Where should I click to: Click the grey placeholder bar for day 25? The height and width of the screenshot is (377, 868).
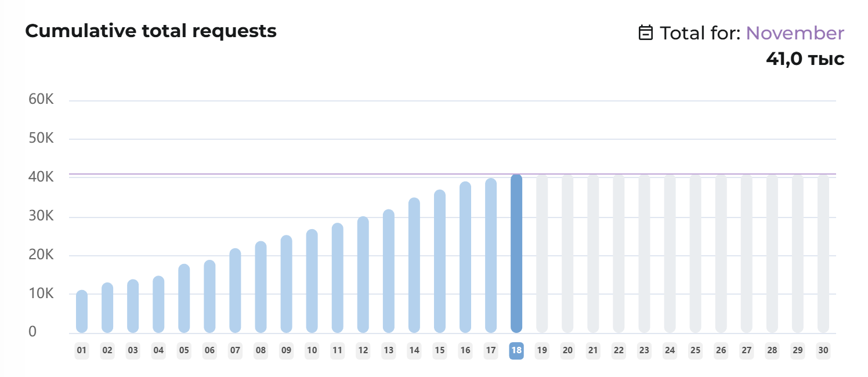click(x=695, y=253)
